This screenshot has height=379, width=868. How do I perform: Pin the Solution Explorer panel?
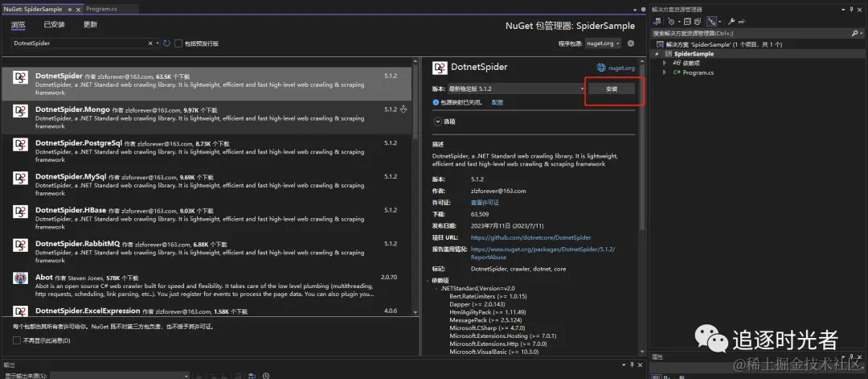click(x=851, y=10)
